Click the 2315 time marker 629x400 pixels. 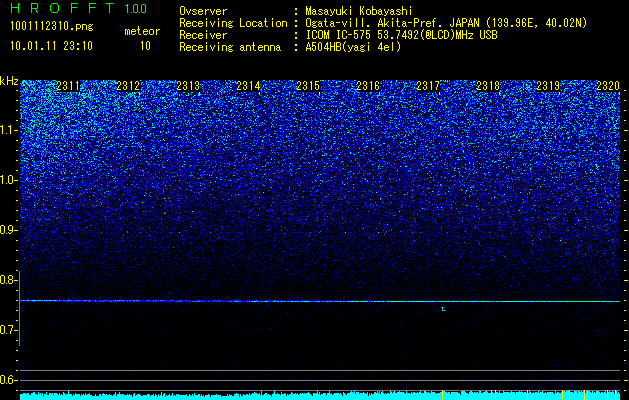pyautogui.click(x=308, y=86)
